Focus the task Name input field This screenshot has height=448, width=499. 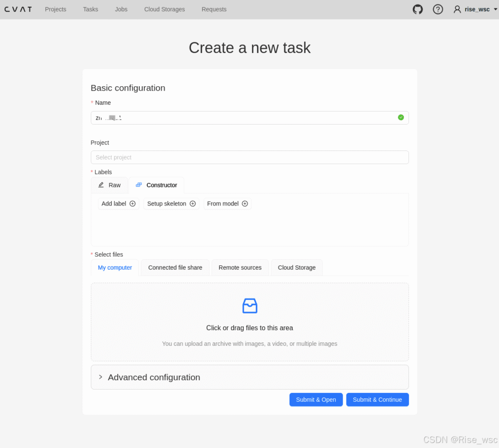tap(250, 118)
